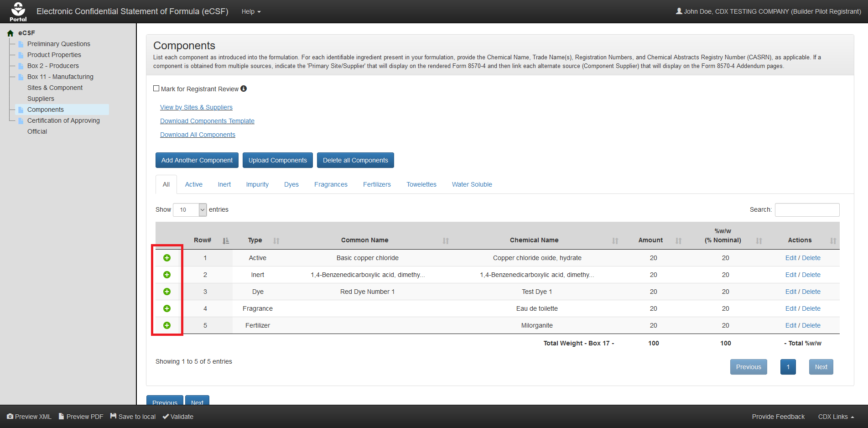Click the Certification of Approving Official page icon
The height and width of the screenshot is (428, 868).
[x=21, y=120]
